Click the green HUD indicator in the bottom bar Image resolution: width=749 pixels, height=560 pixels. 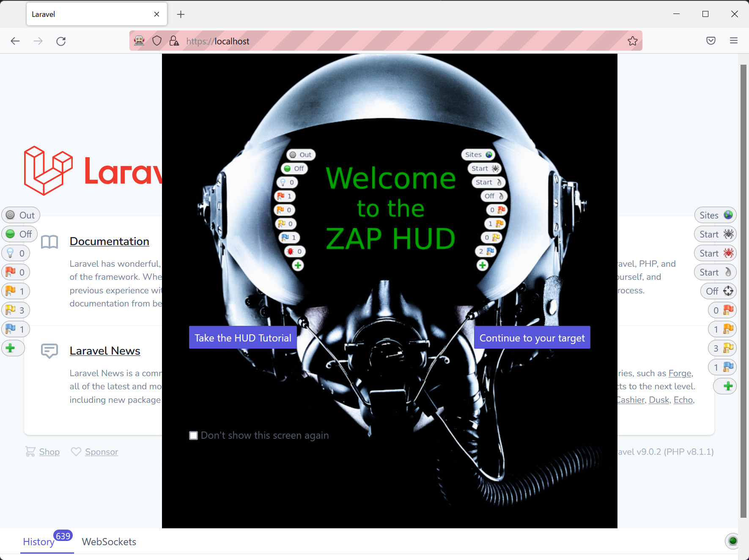tap(733, 541)
